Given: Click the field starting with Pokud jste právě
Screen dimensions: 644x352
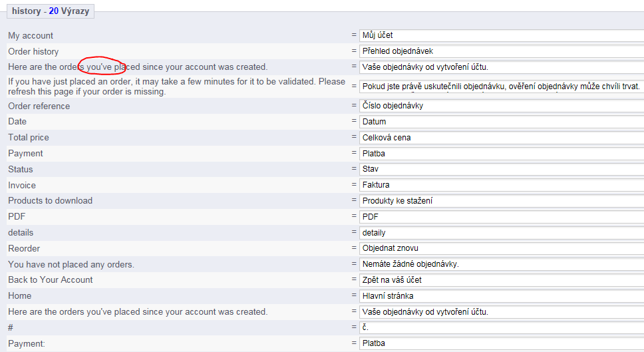Looking at the screenshot, I should pyautogui.click(x=500, y=87).
